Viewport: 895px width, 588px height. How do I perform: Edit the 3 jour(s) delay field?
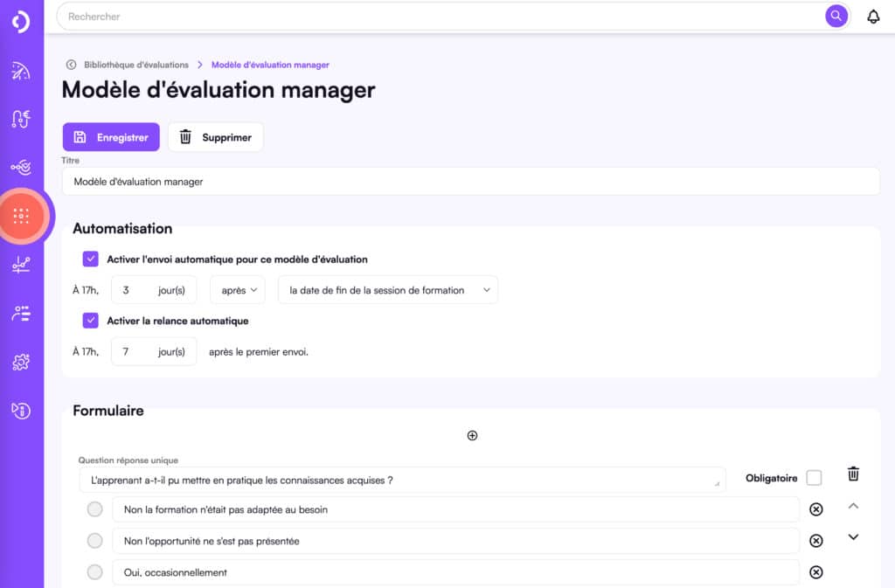click(154, 290)
